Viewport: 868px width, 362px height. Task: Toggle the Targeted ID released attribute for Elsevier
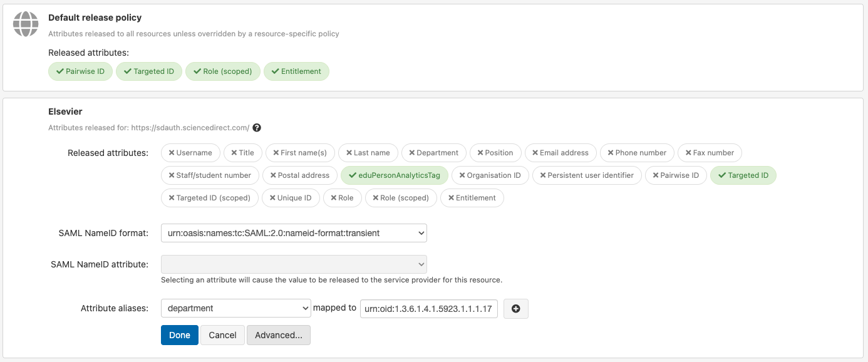point(743,175)
